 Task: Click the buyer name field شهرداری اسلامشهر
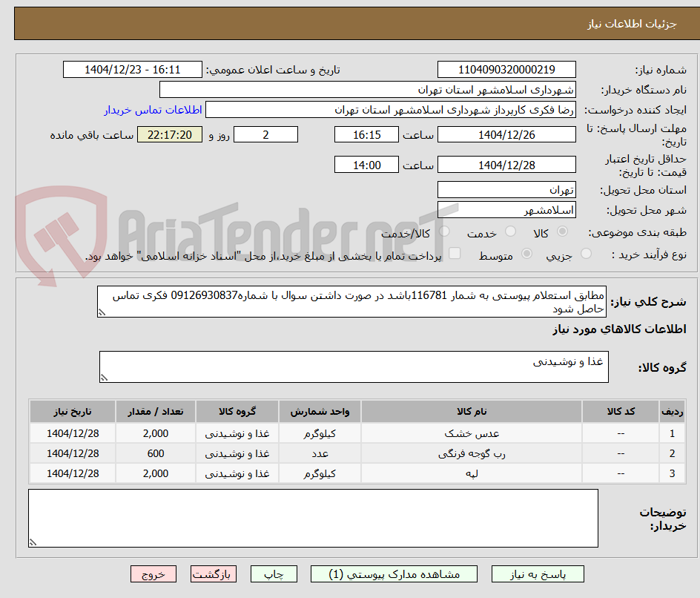click(x=367, y=90)
